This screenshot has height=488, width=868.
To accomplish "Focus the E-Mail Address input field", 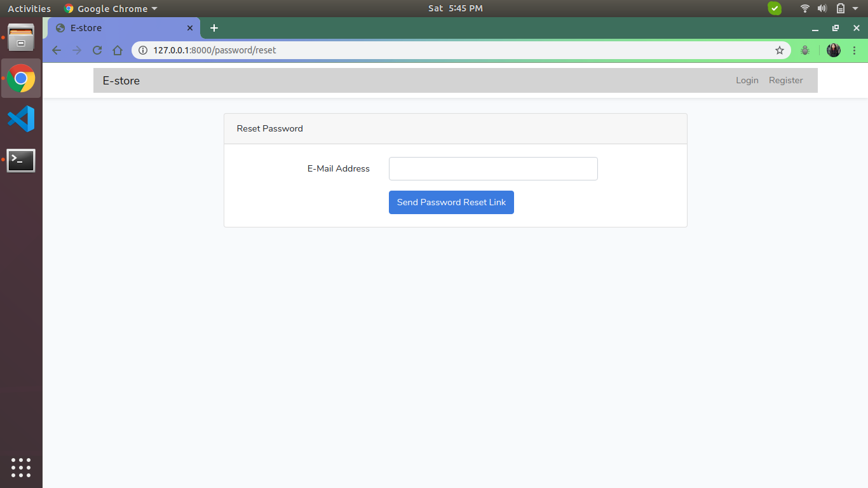I will coord(493,168).
